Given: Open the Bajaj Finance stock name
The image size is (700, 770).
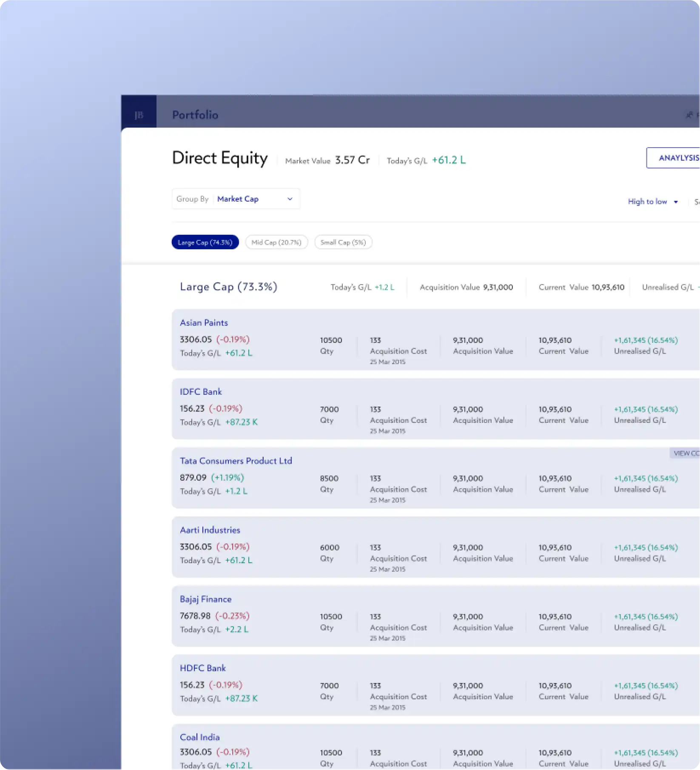Looking at the screenshot, I should 205,599.
